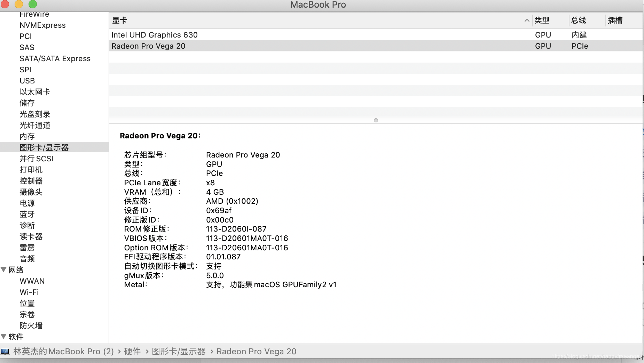The width and height of the screenshot is (644, 363).
Task: Select Wi-Fi in the sidebar
Action: pyautogui.click(x=29, y=292)
